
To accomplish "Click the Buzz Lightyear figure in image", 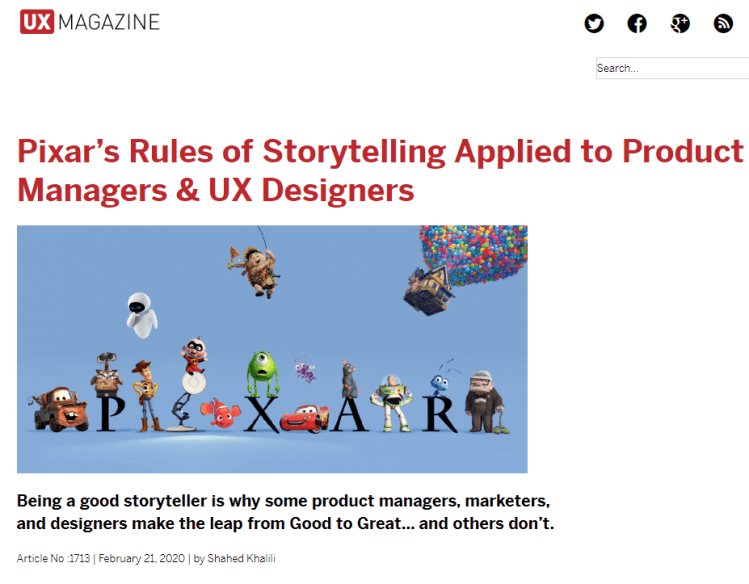I will click(392, 403).
